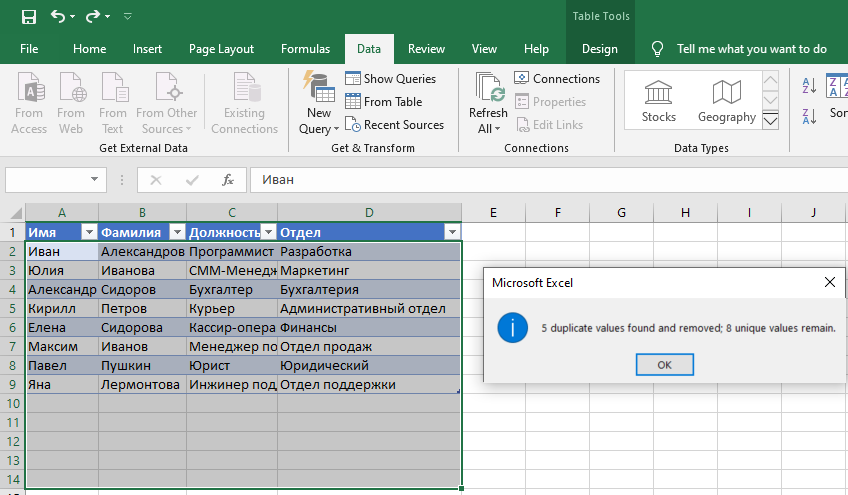
Task: Click the Tell me what you want field
Action: point(751,49)
